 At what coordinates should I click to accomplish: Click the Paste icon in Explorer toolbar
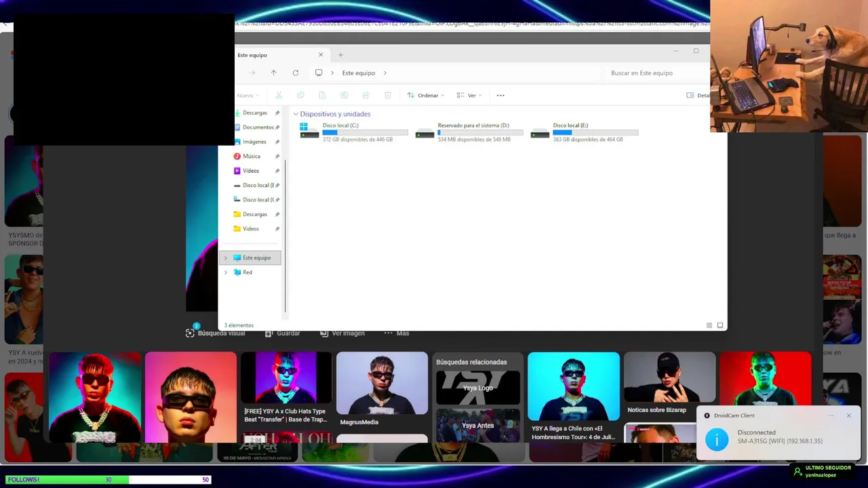coord(322,96)
